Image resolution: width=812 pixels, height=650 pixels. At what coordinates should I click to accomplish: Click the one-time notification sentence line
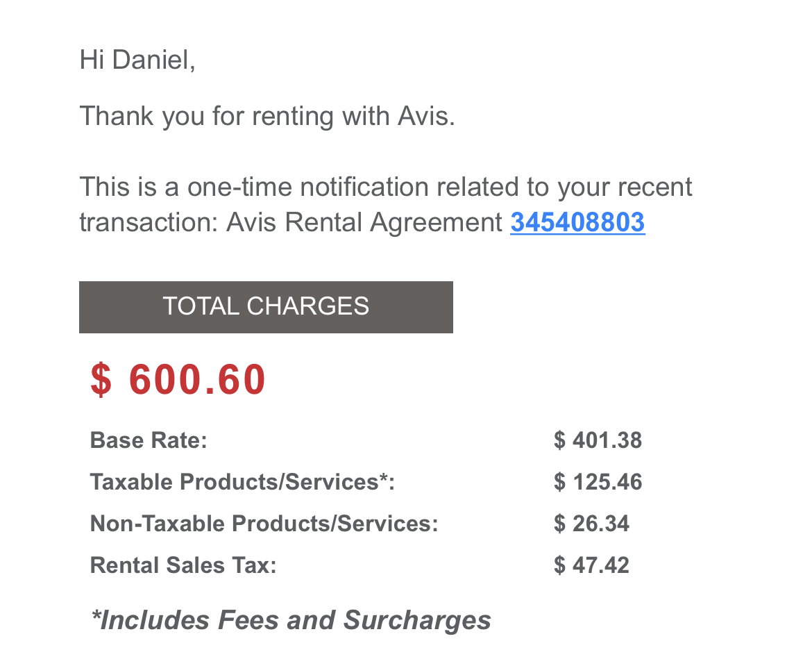click(386, 187)
